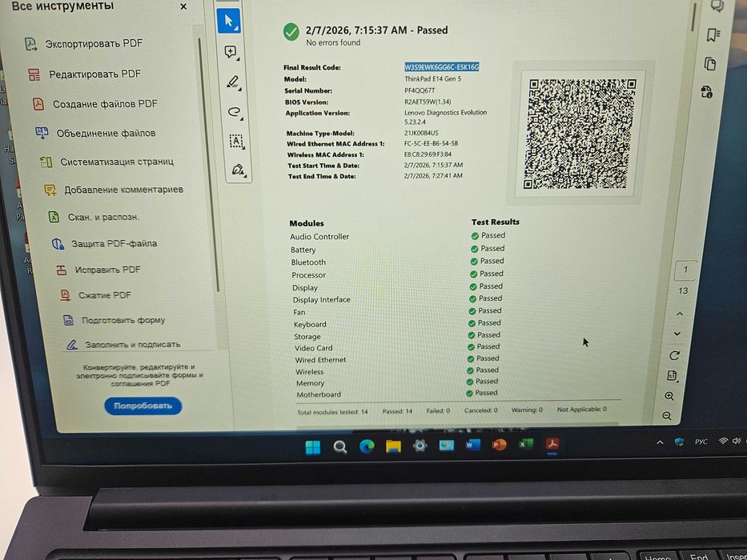Close the Все инструменты panel
747x560 pixels.
(183, 6)
